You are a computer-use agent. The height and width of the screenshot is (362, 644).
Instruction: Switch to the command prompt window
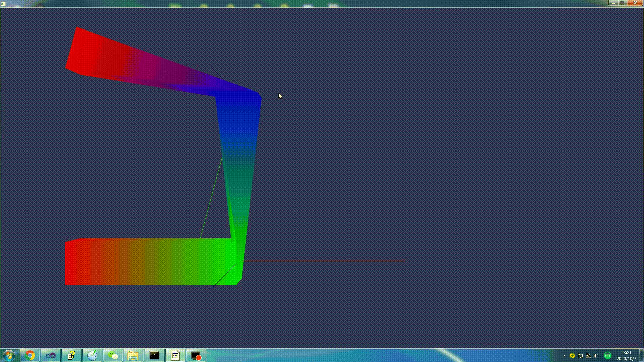coord(154,355)
